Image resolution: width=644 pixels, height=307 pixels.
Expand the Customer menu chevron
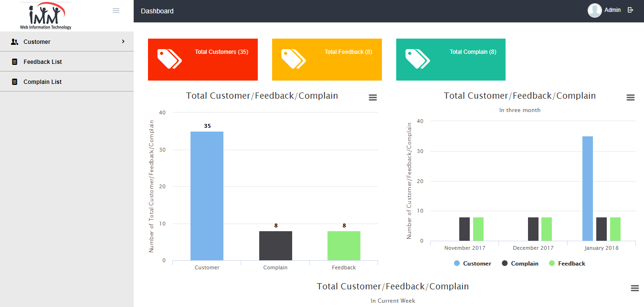click(123, 41)
